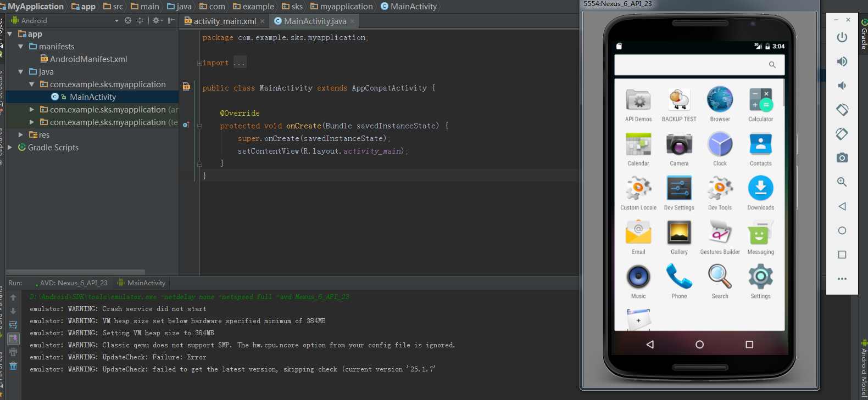868x400 pixels.
Task: Click emulator volume up icon
Action: (x=842, y=61)
